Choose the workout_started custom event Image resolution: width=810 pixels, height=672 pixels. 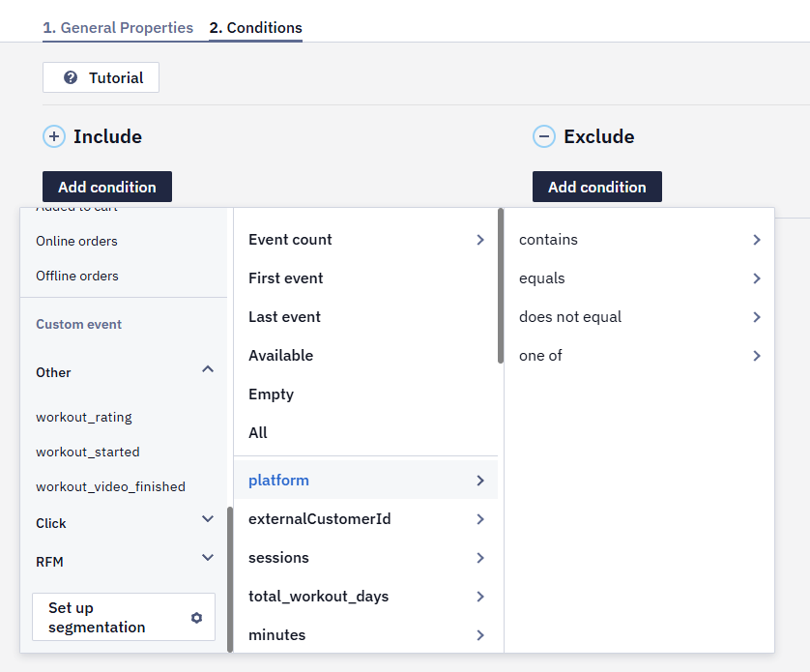(x=88, y=452)
